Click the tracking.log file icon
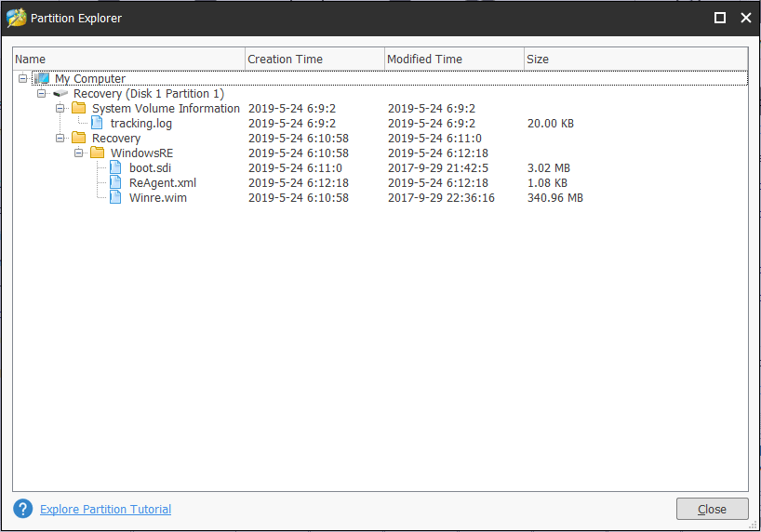761x532 pixels. (97, 123)
